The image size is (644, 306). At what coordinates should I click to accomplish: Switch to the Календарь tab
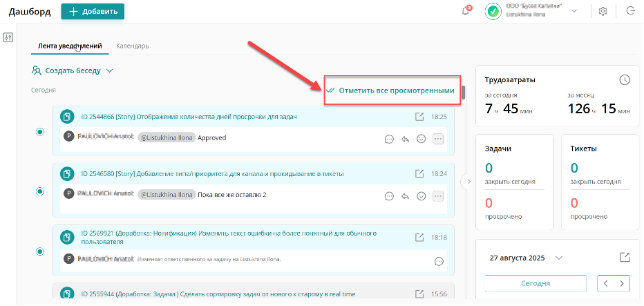pos(132,46)
